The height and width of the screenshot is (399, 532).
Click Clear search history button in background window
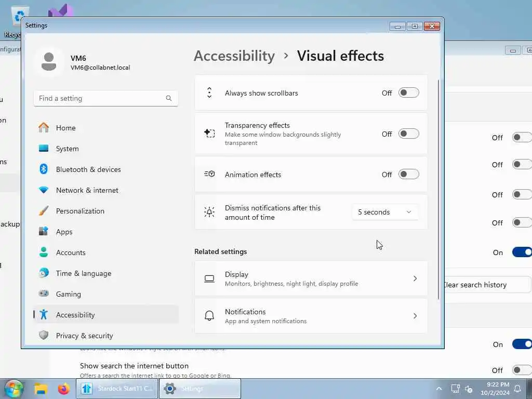click(487, 285)
